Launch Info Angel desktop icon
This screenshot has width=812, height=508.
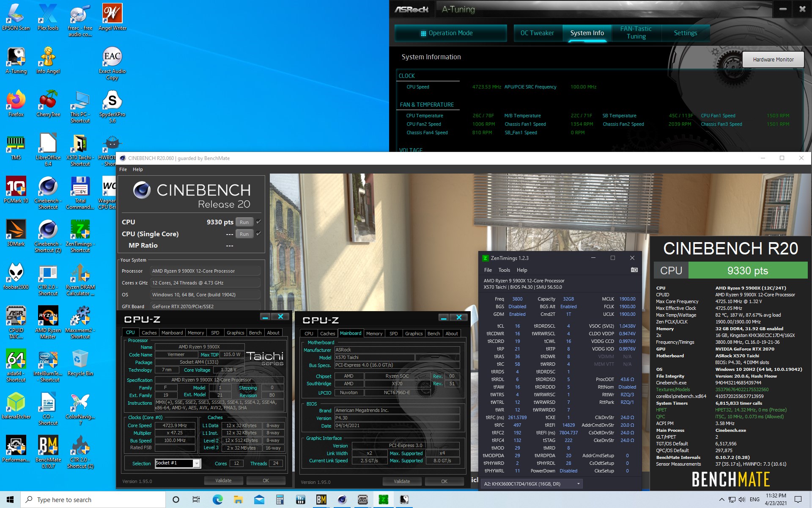48,60
